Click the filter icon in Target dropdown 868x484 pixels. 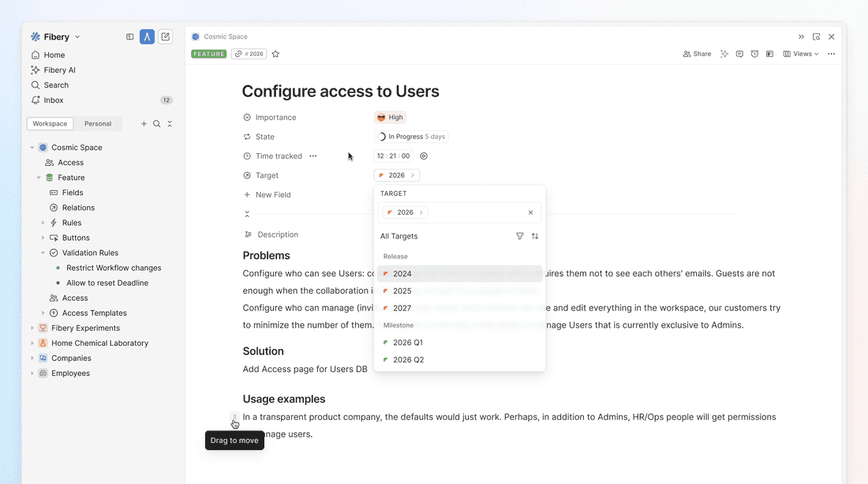[519, 236]
